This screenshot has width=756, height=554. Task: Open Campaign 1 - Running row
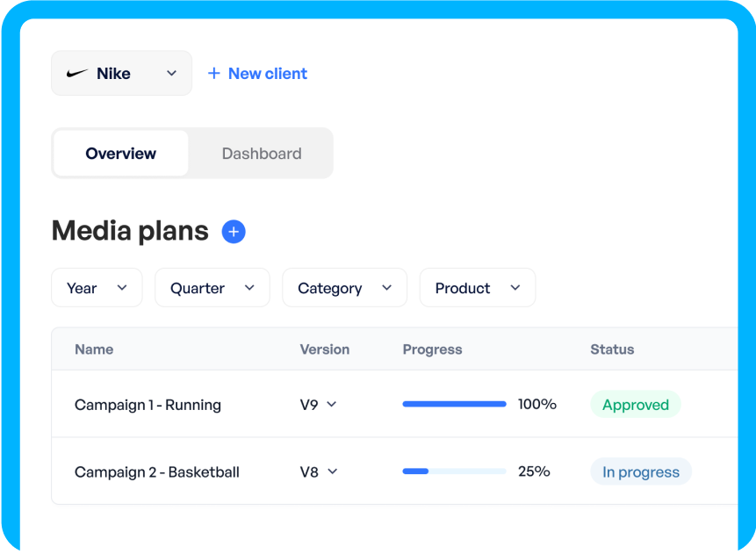pyautogui.click(x=148, y=405)
